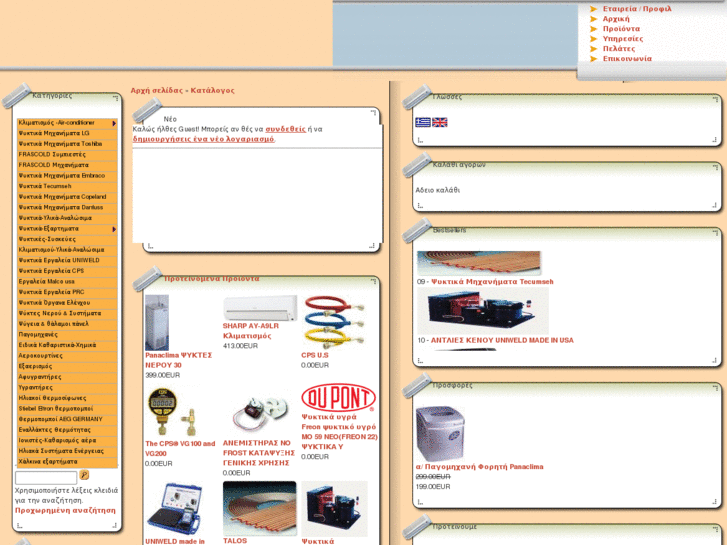Open CPS U.S product link
The width and height of the screenshot is (727, 545).
pyautogui.click(x=315, y=355)
